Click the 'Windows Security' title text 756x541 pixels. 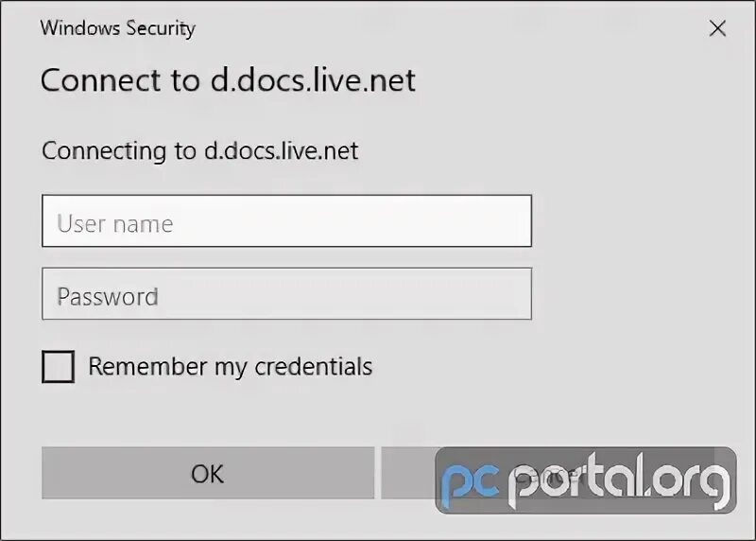(117, 28)
